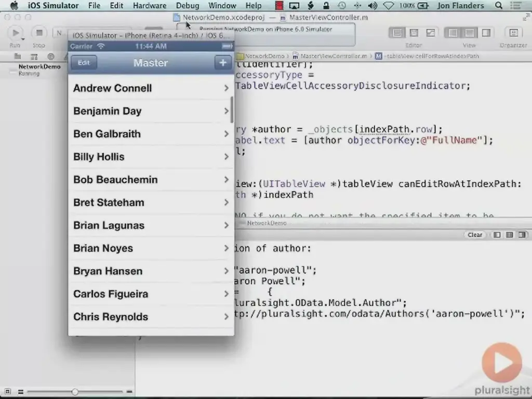Open Benjamin Day row disclosure chevron

click(227, 111)
